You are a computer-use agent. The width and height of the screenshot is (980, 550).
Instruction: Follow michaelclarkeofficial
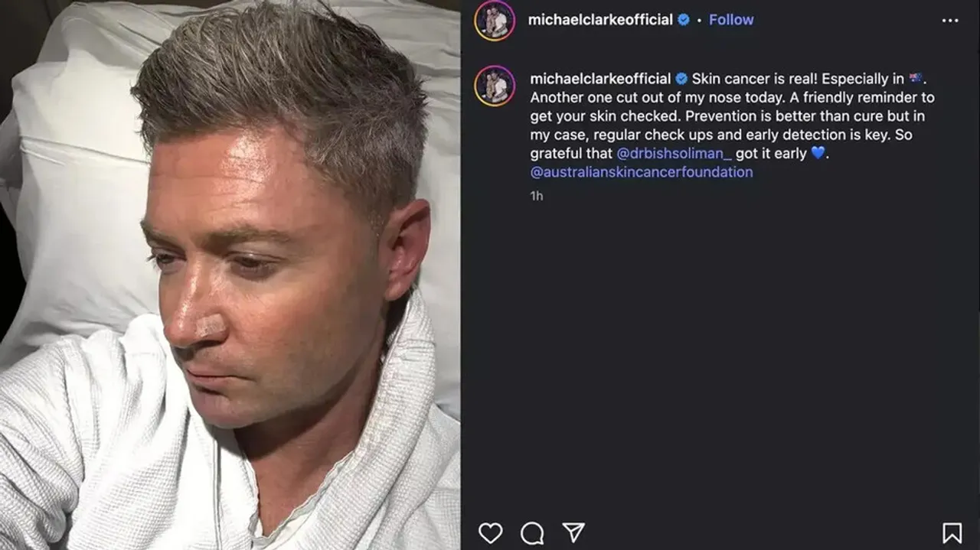731,20
